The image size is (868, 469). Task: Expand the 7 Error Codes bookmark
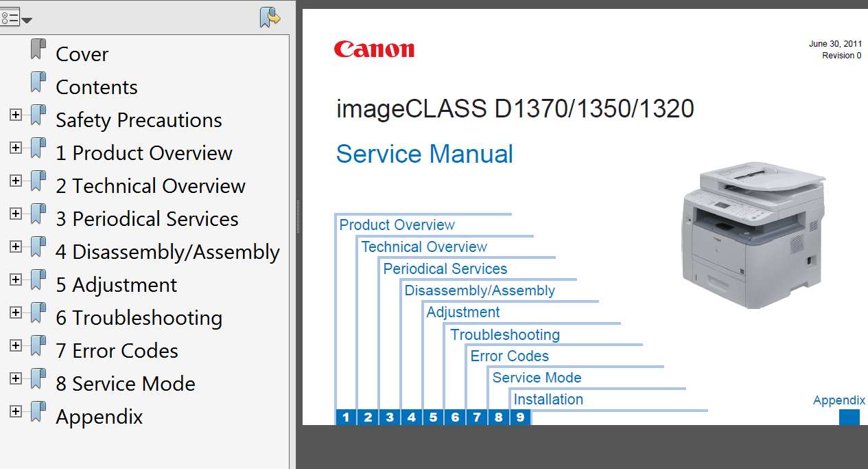16,345
